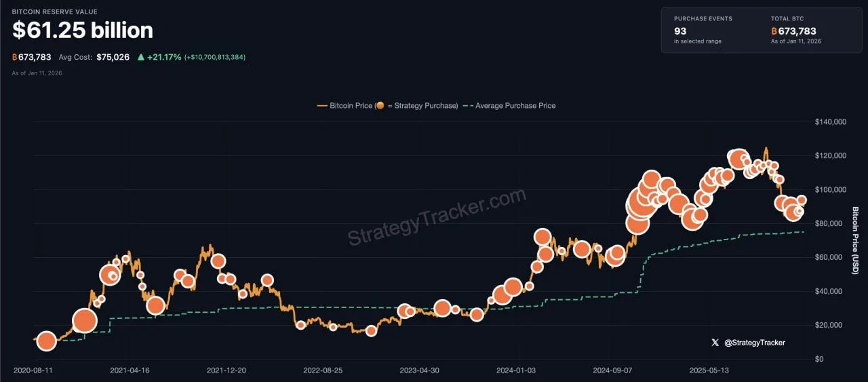Click the StrategyTracker.com watermark text

(437, 217)
